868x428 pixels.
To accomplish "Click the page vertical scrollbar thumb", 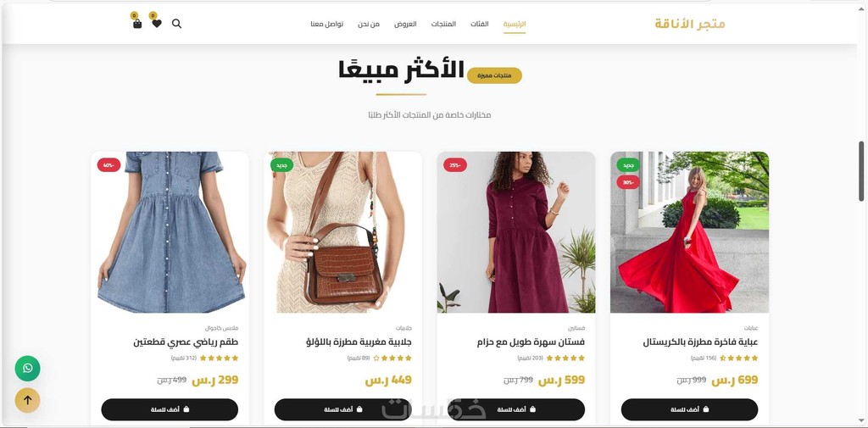I will tap(861, 171).
